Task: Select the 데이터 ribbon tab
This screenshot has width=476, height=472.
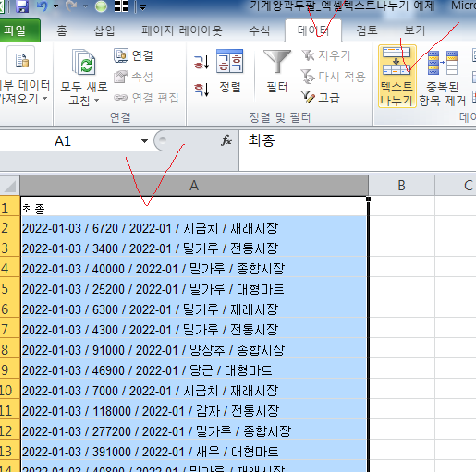Action: pyautogui.click(x=313, y=30)
